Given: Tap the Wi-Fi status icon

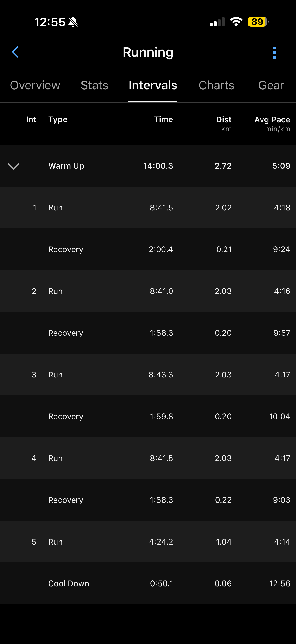Looking at the screenshot, I should click(x=236, y=22).
